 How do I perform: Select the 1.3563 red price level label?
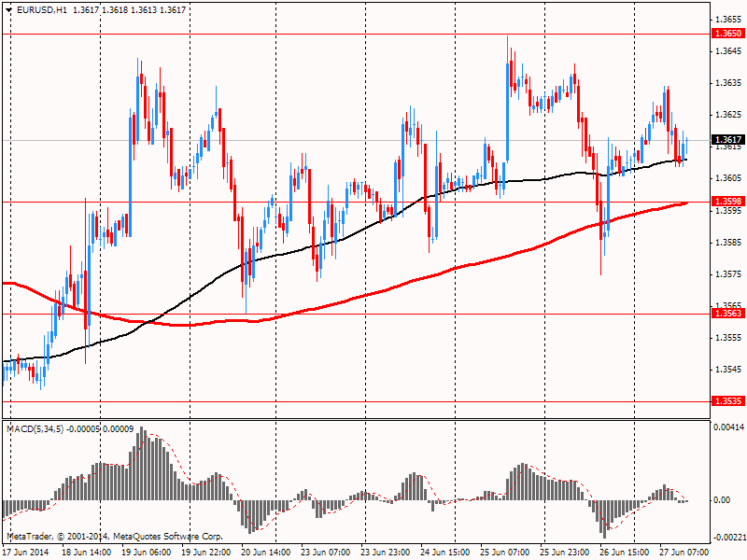click(x=727, y=313)
